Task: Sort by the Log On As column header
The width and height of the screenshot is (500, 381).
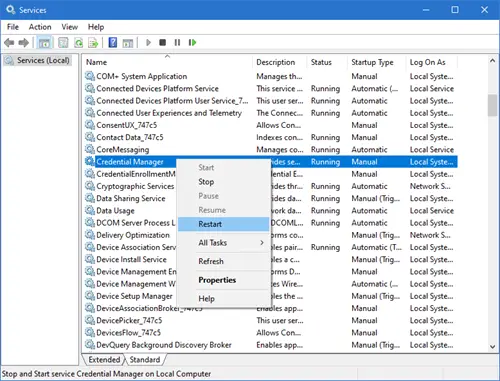Action: [432, 62]
